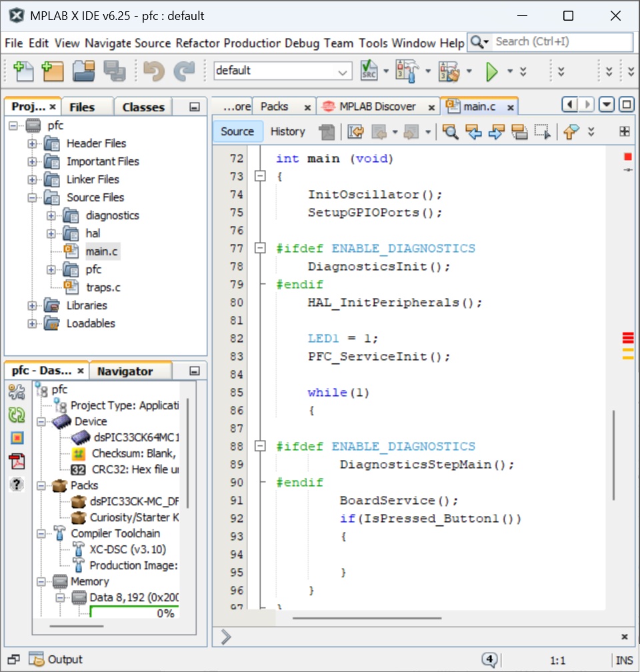This screenshot has height=672, width=640.
Task: Click the dashboard help question mark icon
Action: click(x=17, y=484)
